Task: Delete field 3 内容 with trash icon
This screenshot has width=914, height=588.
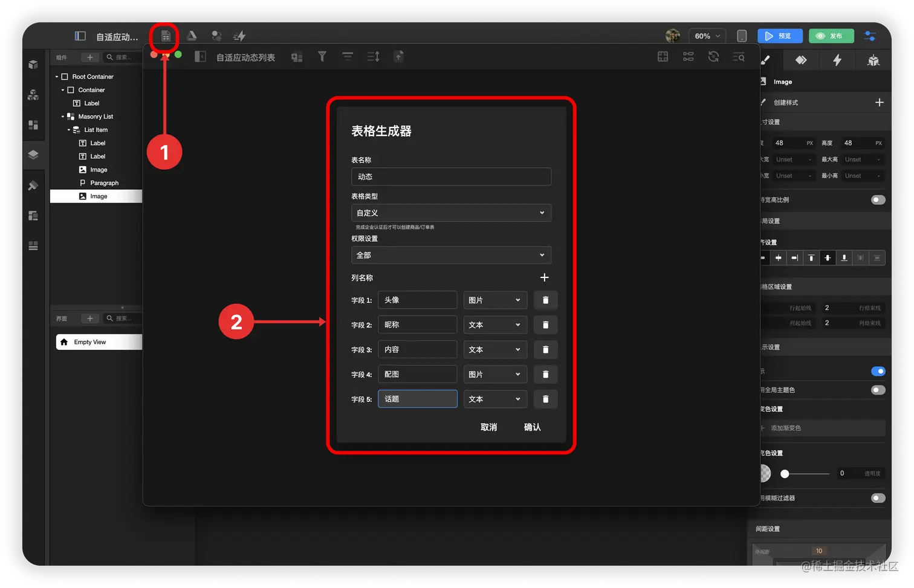Action: tap(545, 350)
